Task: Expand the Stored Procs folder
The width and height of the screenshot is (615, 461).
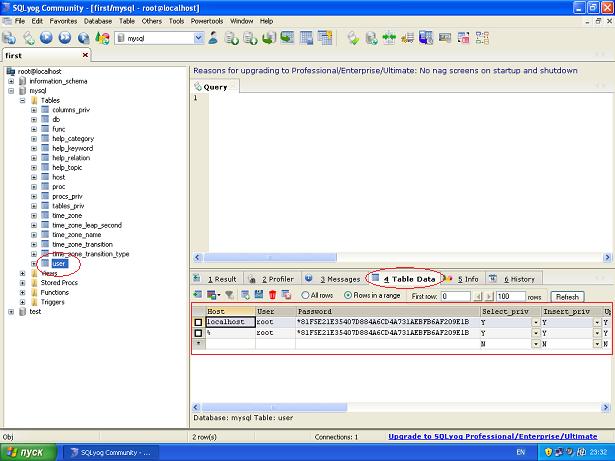Action: point(23,282)
